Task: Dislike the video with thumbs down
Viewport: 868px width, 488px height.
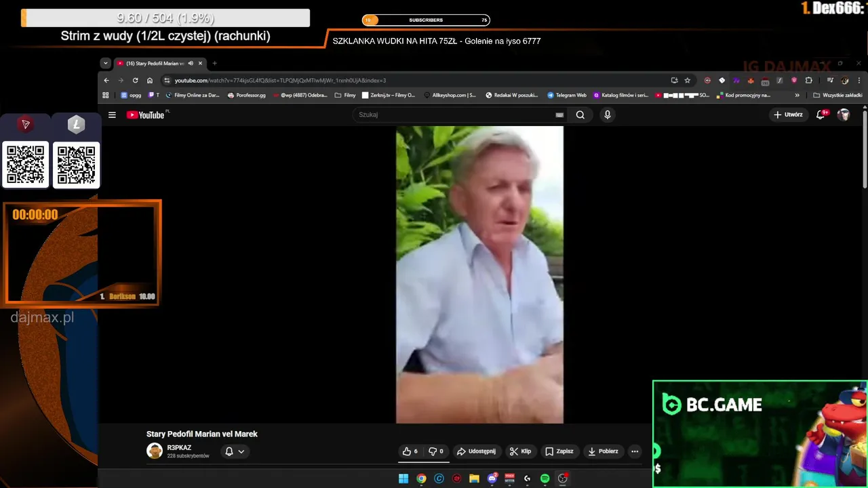Action: [x=436, y=451]
